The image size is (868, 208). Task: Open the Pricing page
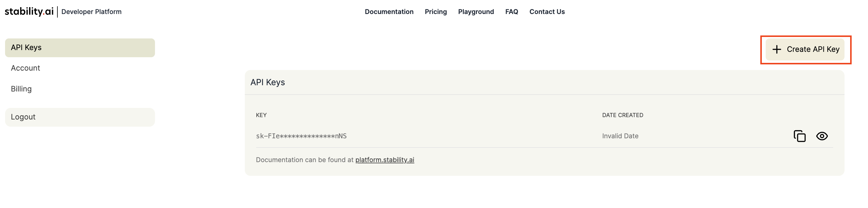pos(436,12)
